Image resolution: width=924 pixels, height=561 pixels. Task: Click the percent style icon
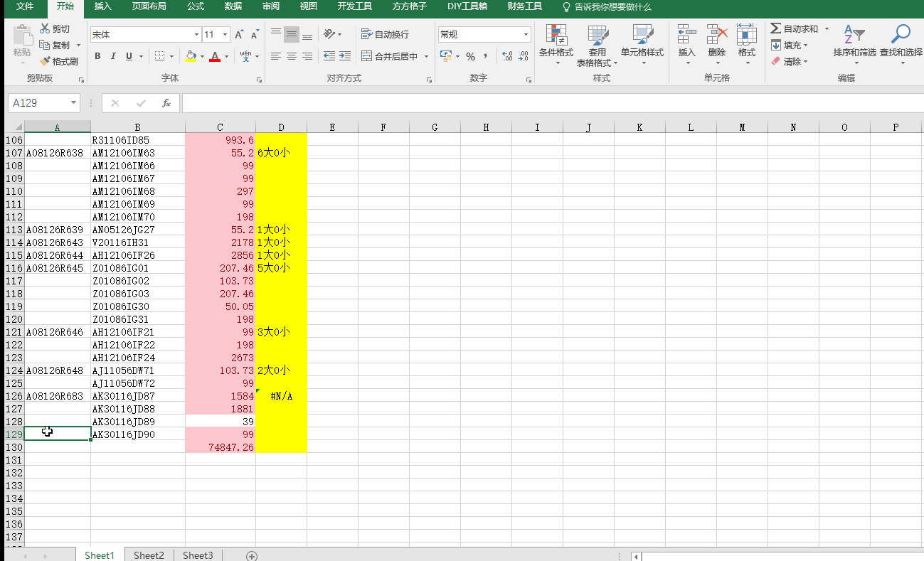point(470,56)
